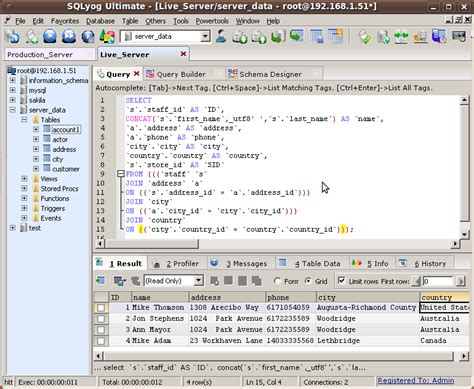The image size is (474, 389).
Task: Select the Form view radio button
Action: coord(277,281)
